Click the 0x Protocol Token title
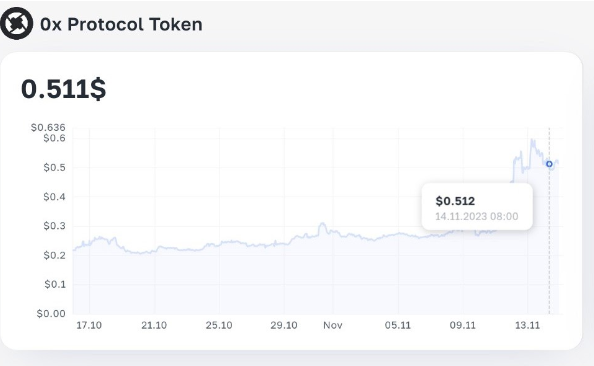Viewport: 594px width, 366px height. click(121, 24)
